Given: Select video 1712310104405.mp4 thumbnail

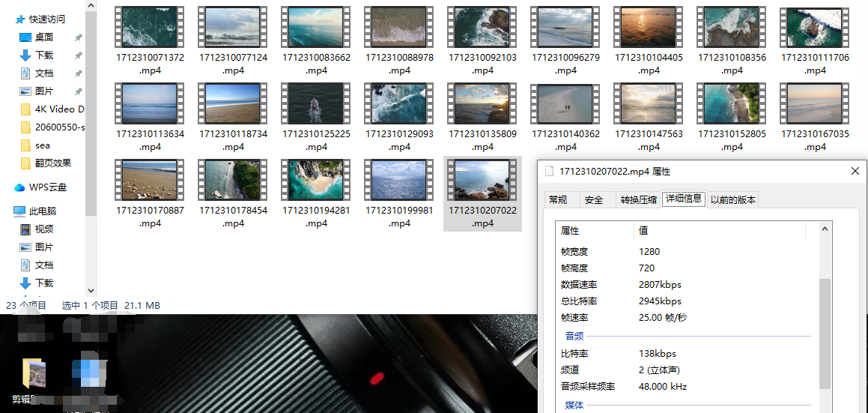Looking at the screenshot, I should click(648, 27).
